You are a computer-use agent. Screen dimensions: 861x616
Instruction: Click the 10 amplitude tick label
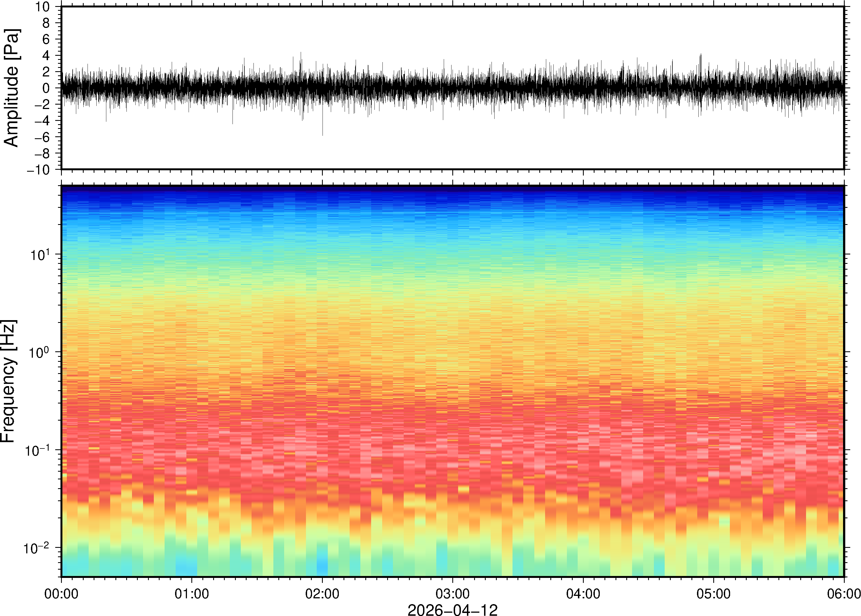(42, 7)
